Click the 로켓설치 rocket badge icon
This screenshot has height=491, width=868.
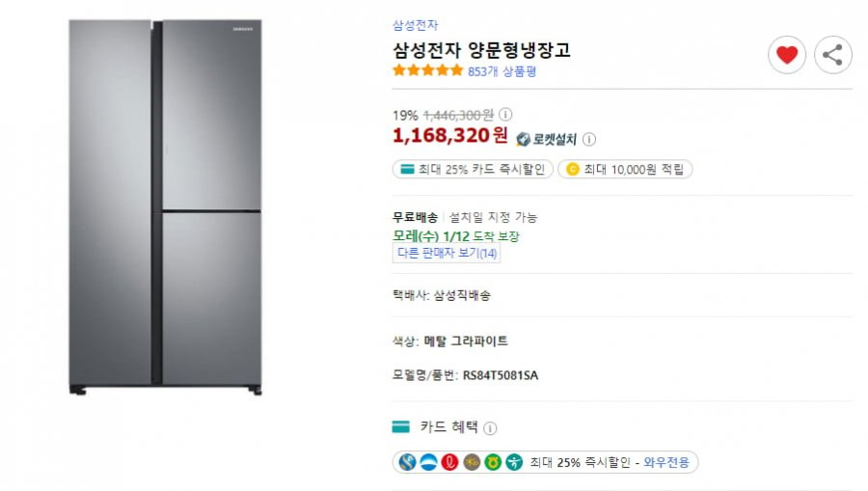click(523, 140)
